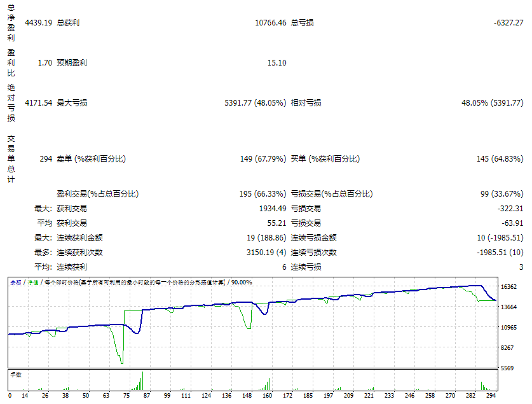Viewport: 532px width, 404px height.
Task: Click the 余额 balance legend label
Action: click(x=15, y=282)
